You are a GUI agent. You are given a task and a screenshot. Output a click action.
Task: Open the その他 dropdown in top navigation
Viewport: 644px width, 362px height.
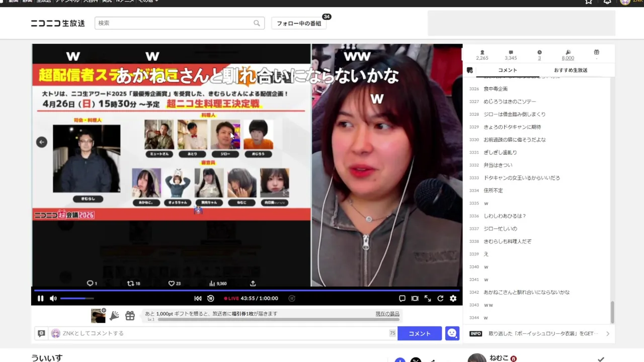pos(148,2)
